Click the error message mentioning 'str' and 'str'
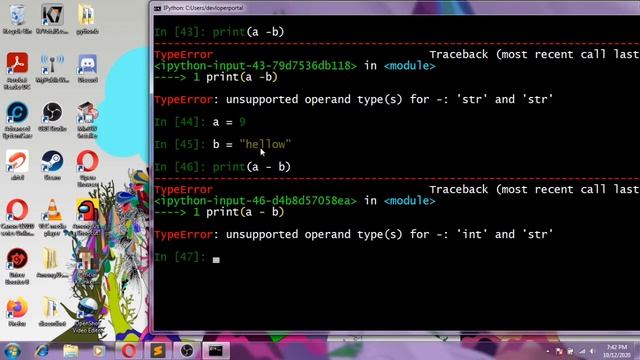640x360 pixels. [x=353, y=100]
